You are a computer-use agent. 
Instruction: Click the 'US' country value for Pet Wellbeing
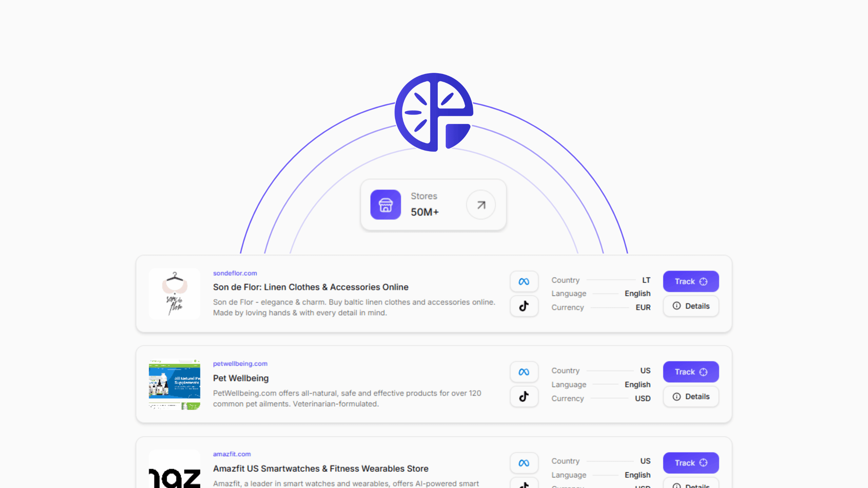point(646,371)
